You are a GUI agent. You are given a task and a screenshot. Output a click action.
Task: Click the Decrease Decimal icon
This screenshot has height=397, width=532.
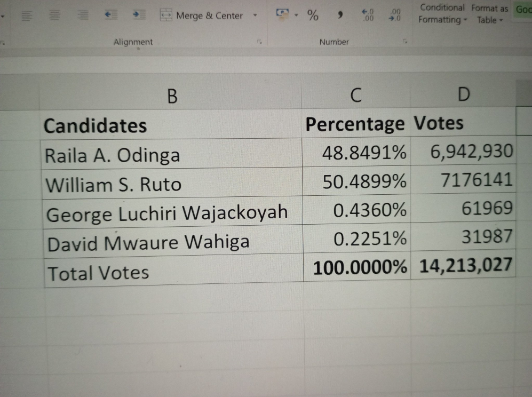coord(395,15)
